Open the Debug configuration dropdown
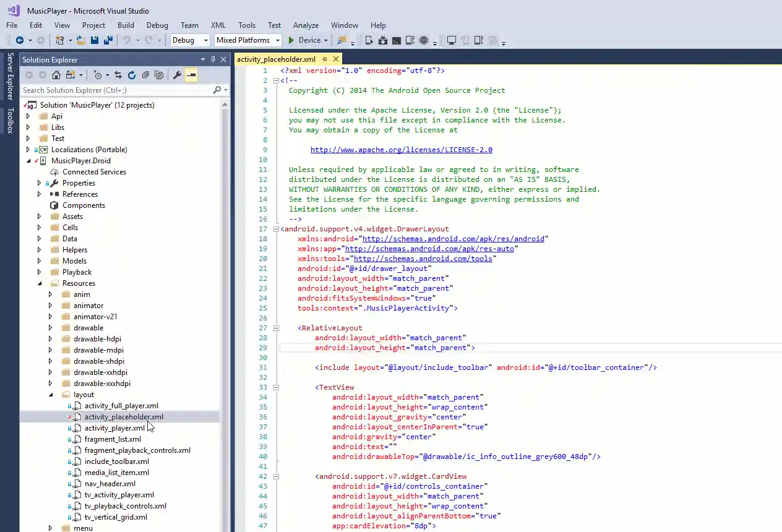The height and width of the screenshot is (532, 782). click(x=205, y=40)
